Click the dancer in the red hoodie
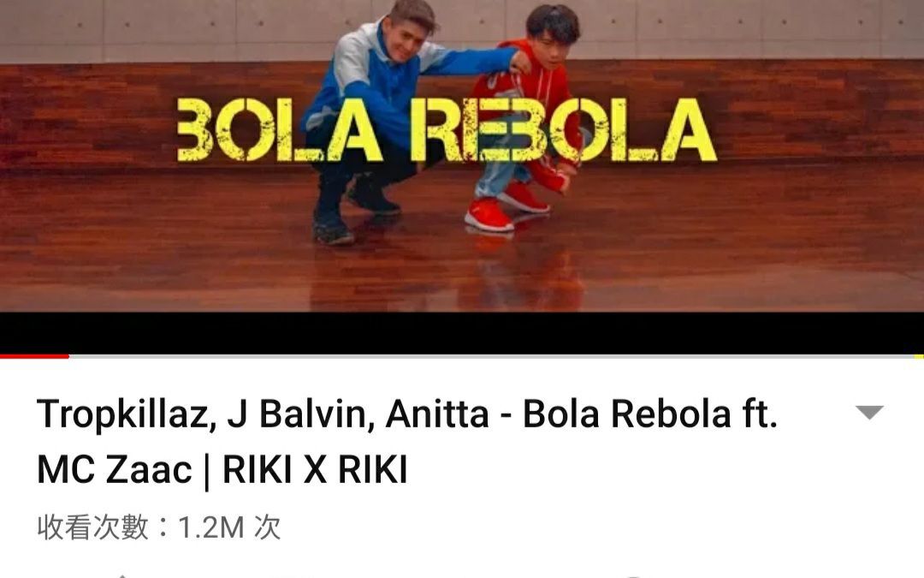This screenshot has height=578, width=924. coord(524,118)
